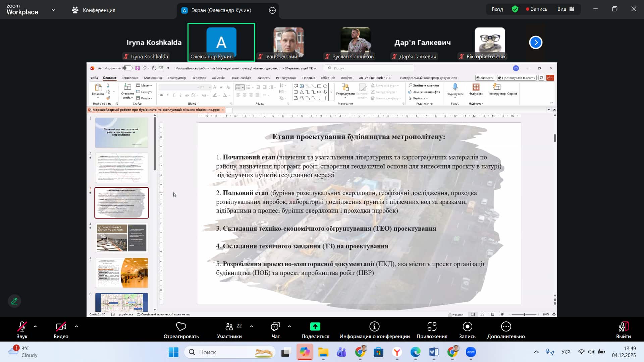Viewport: 644px width, 362px height.
Task: Click the Вход sign-in button
Action: pos(497,9)
